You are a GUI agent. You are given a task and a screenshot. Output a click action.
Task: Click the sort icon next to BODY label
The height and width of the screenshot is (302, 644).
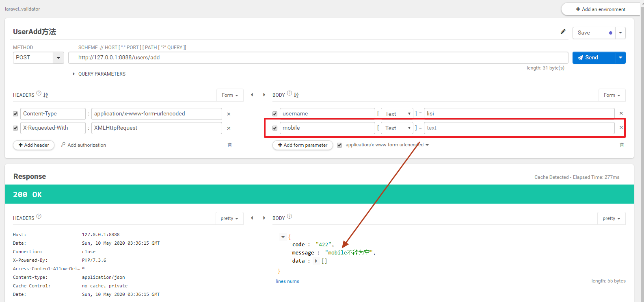click(x=296, y=95)
